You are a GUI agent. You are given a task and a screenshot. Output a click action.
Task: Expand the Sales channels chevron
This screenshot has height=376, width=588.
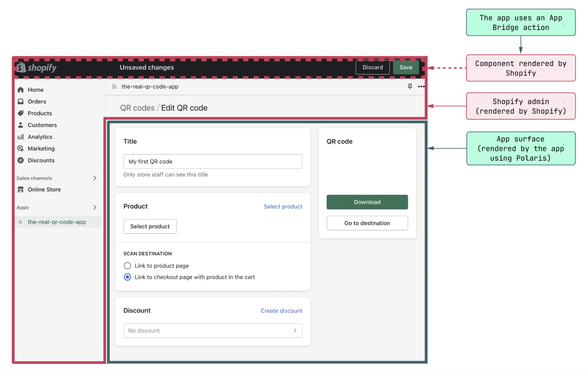(x=95, y=178)
